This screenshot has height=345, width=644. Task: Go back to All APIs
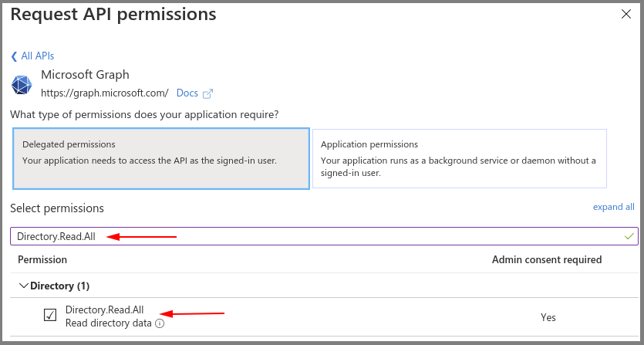tap(37, 56)
